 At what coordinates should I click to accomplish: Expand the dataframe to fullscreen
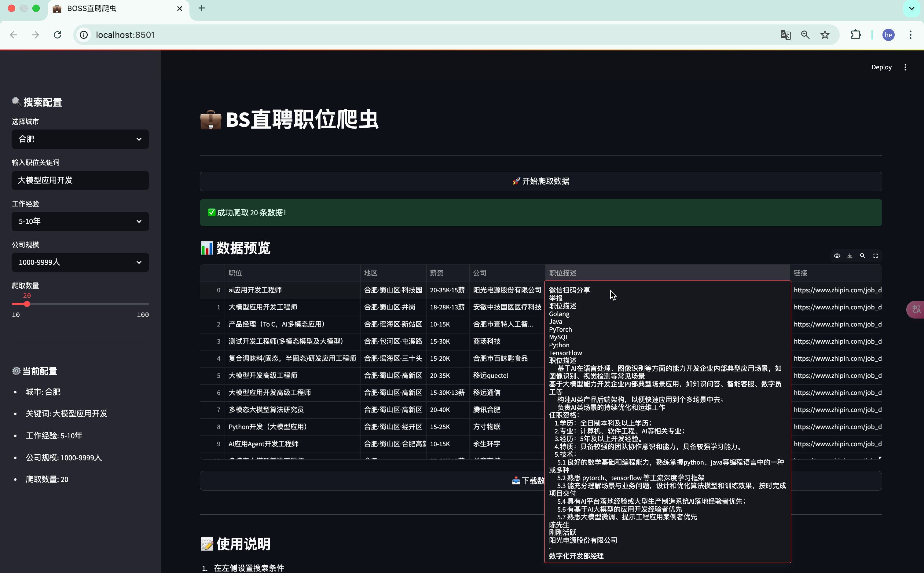click(x=875, y=256)
